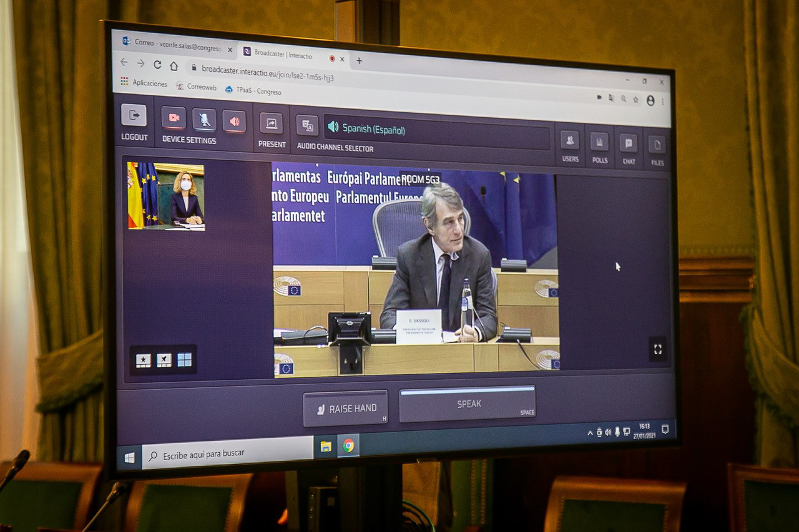
Task: Click the Speak button
Action: coord(468,404)
